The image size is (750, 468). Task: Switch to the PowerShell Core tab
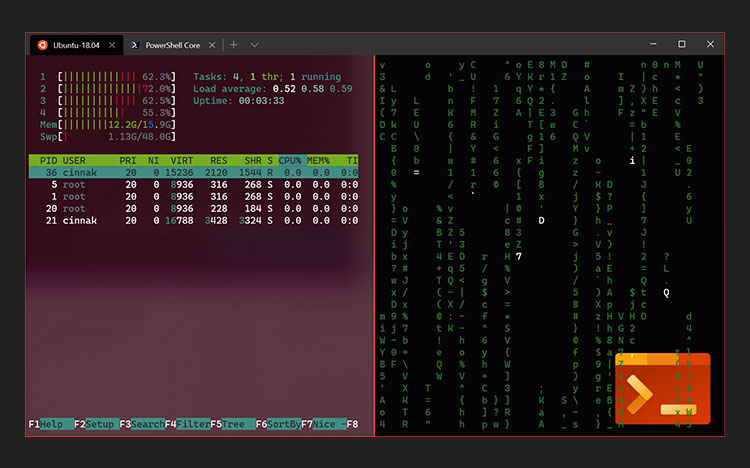[172, 45]
